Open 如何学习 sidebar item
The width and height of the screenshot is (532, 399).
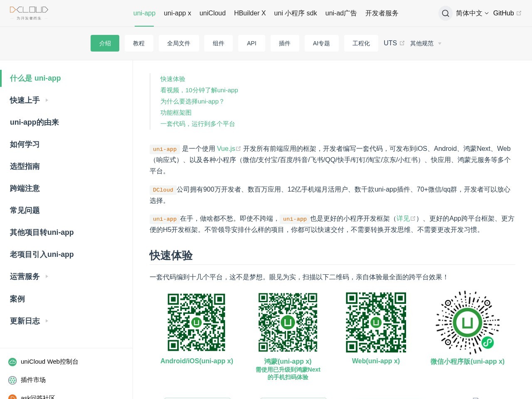[25, 144]
